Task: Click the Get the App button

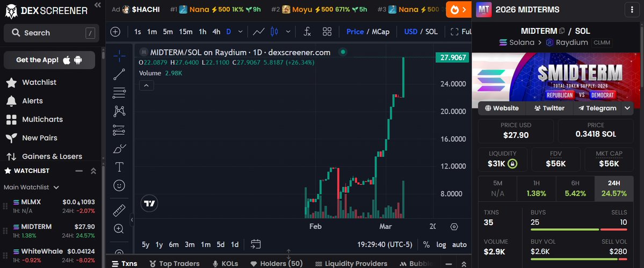Action: 49,60
